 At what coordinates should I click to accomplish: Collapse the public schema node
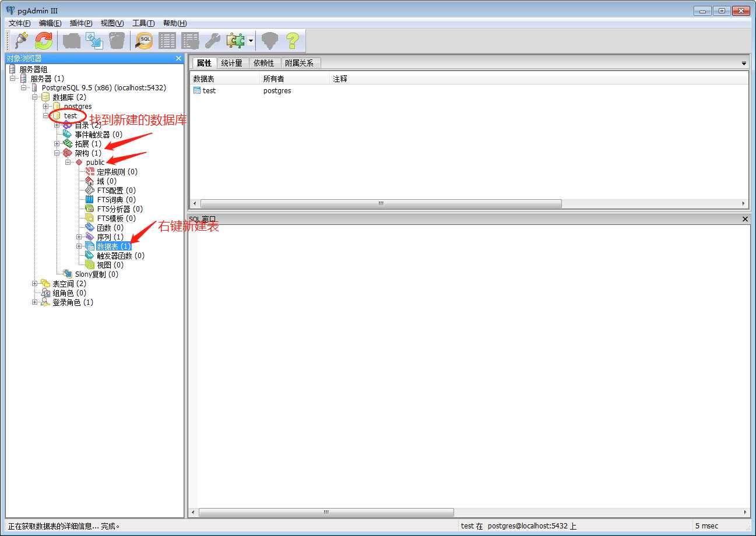point(68,163)
